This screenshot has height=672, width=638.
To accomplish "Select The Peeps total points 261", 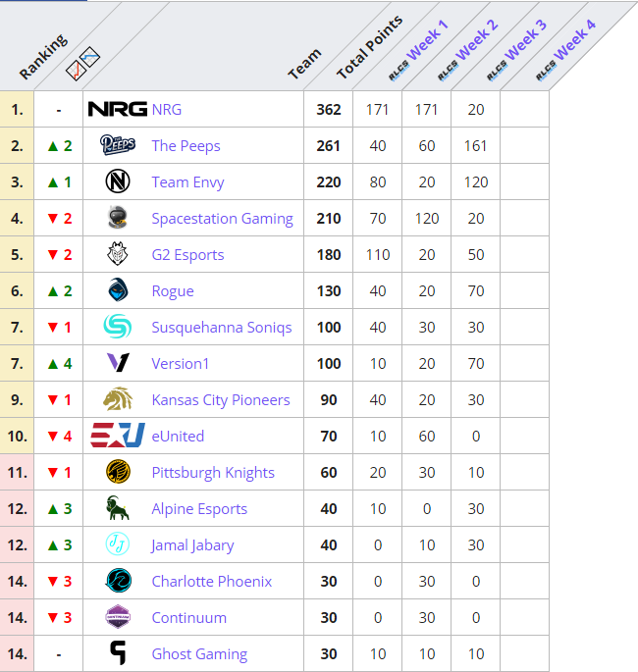I will coord(329,146).
